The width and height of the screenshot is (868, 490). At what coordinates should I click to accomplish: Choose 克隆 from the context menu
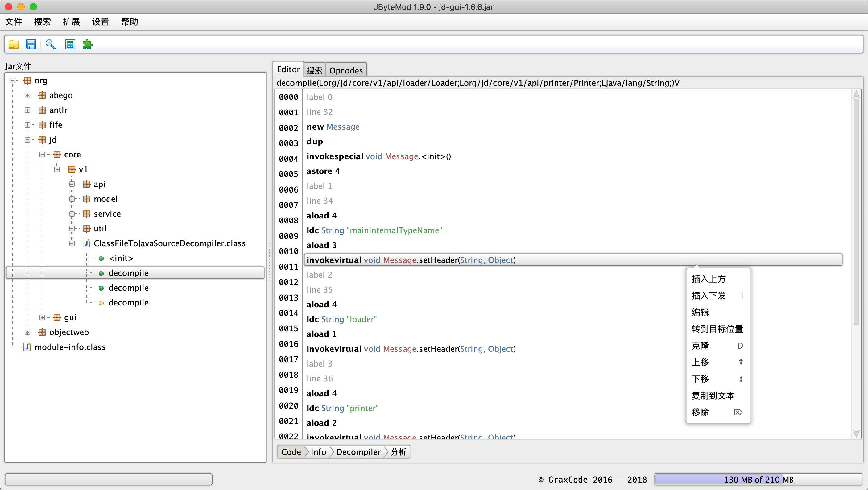coord(700,345)
